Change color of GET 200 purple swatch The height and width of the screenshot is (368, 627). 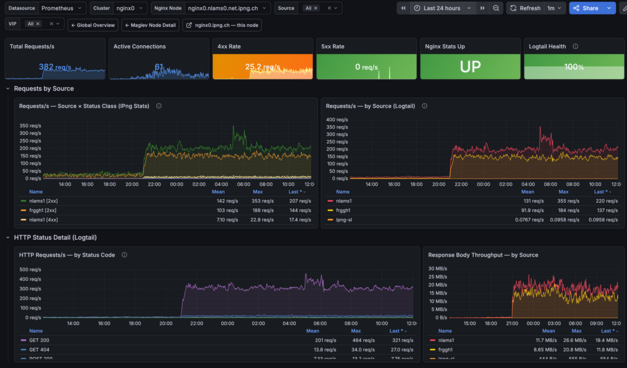click(24, 340)
